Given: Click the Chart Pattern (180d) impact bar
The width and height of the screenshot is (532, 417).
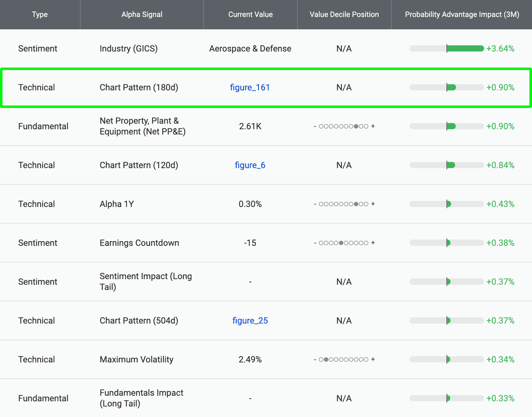Looking at the screenshot, I should click(447, 87).
